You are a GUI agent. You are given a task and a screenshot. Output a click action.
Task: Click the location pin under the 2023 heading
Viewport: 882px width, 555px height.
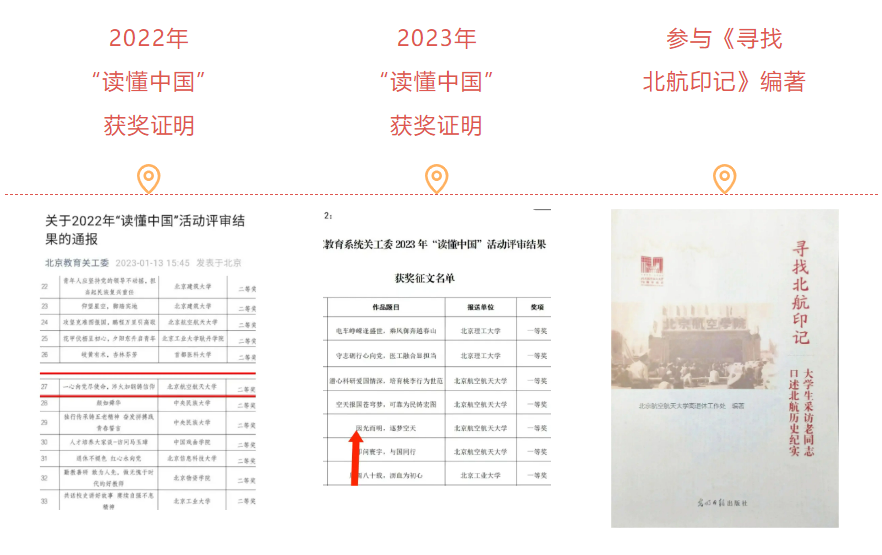[436, 179]
